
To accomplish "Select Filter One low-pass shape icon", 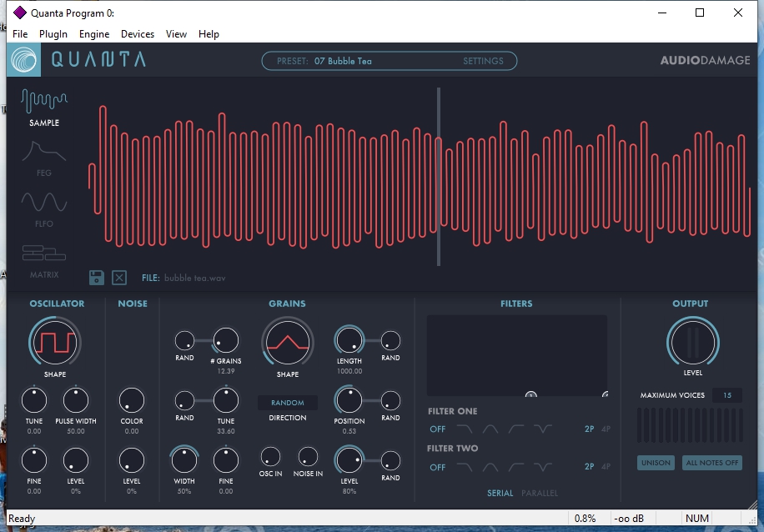I will [465, 429].
